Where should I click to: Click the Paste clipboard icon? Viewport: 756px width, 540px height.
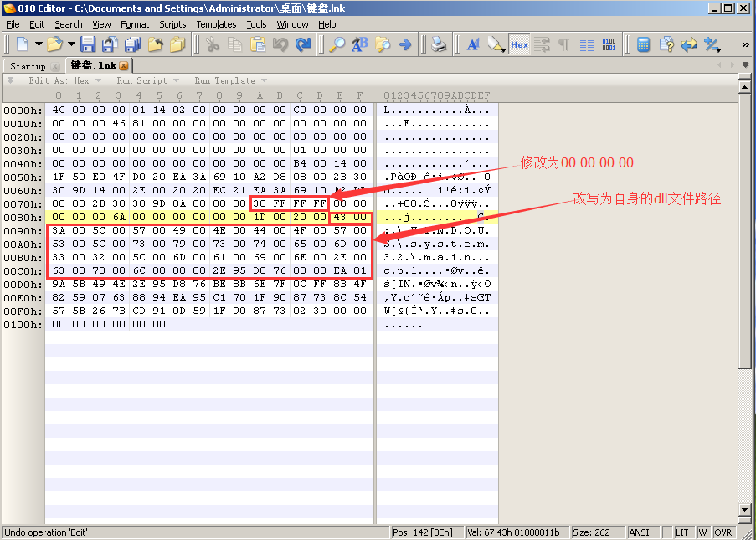(258, 44)
